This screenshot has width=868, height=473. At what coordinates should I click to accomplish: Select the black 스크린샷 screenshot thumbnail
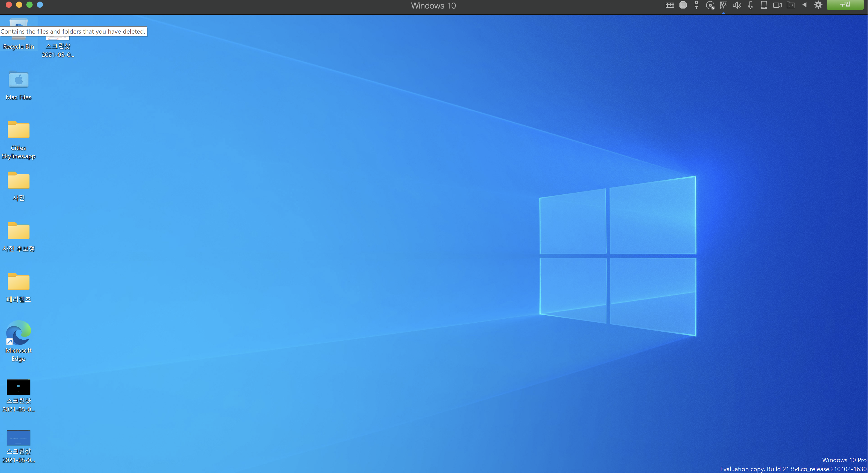19,387
